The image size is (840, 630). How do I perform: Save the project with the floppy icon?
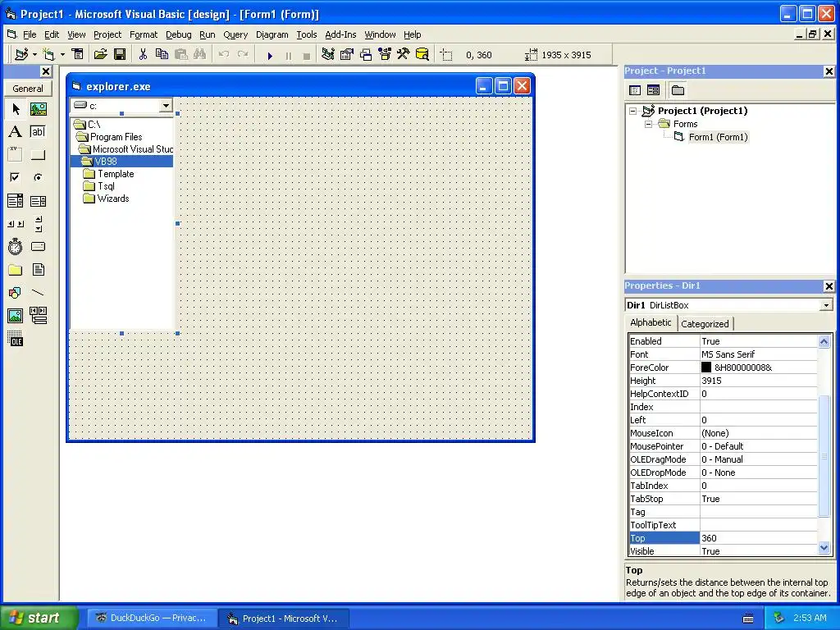point(120,55)
